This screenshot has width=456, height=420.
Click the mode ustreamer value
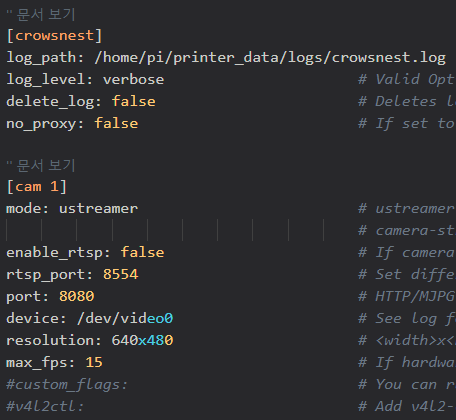click(98, 209)
